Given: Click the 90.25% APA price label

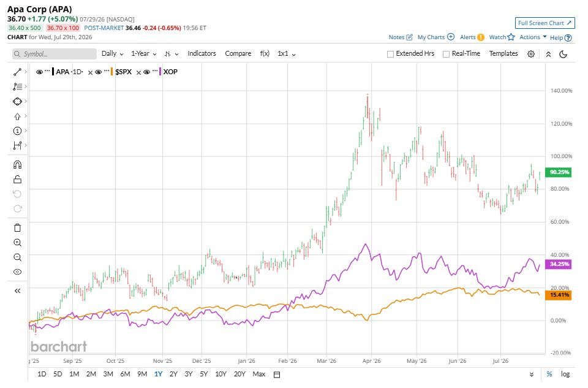Looking at the screenshot, I should pos(559,172).
